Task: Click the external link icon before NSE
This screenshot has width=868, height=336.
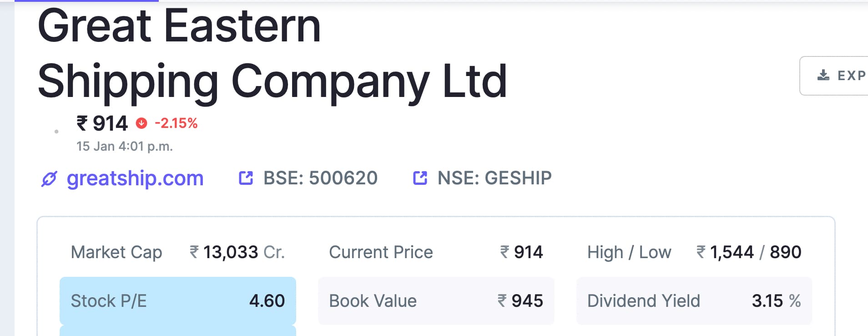Action: [x=420, y=178]
